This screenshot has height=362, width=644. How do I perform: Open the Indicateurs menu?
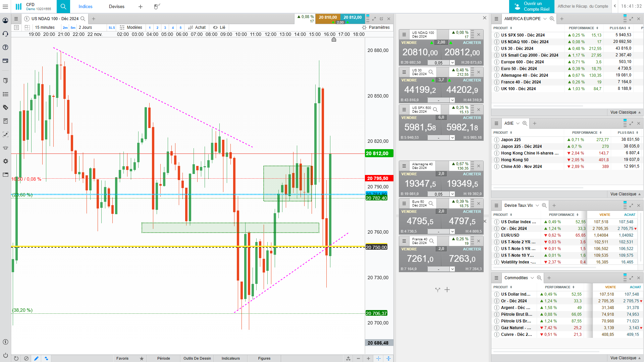(x=230, y=358)
